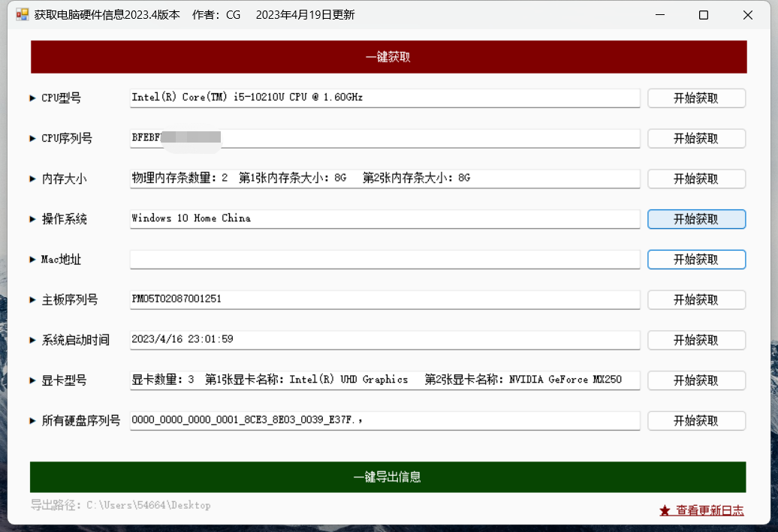Image resolution: width=778 pixels, height=532 pixels.
Task: Click 开始获取 for 显卡型号
Action: [x=696, y=380]
